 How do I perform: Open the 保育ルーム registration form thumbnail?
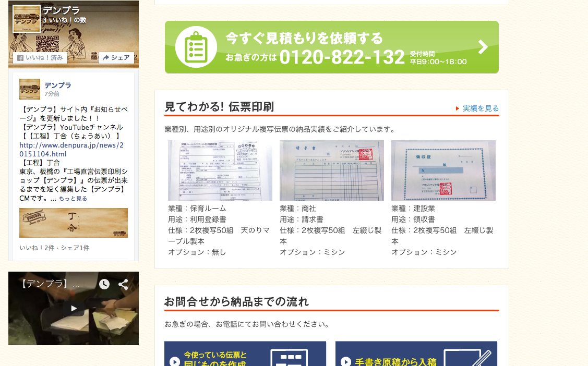click(220, 170)
